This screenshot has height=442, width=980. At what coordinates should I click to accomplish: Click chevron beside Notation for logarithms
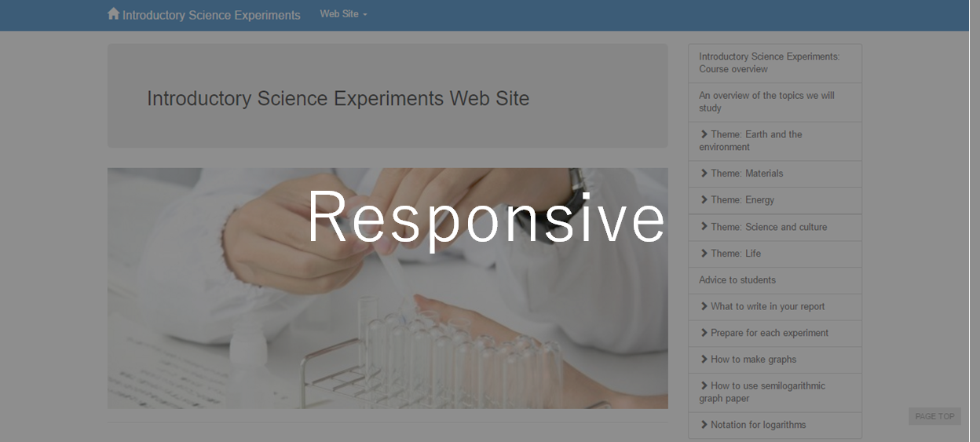coord(704,425)
